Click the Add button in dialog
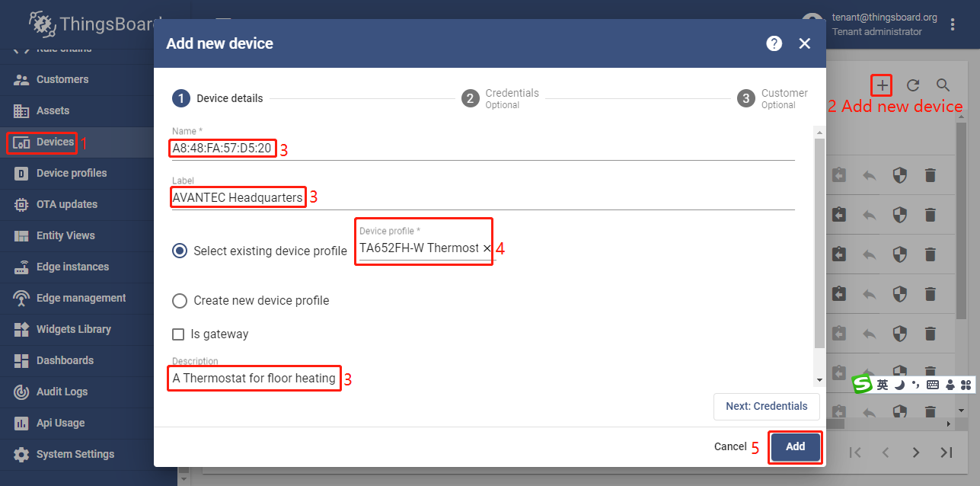Image resolution: width=980 pixels, height=486 pixels. point(796,446)
